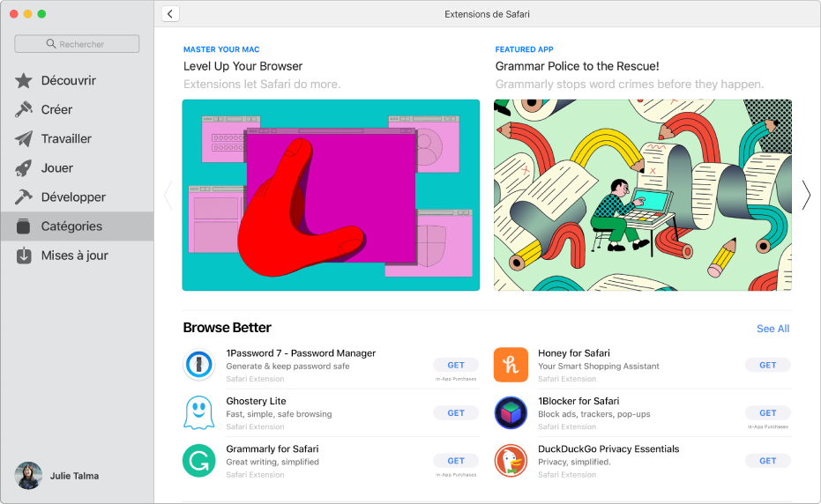Open '1Blocker for Safari' title text
821x504 pixels.
[x=578, y=401]
